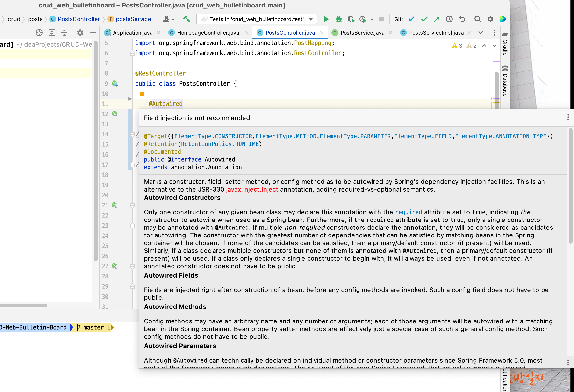Click the Search Everywhere magnifier
The width and height of the screenshot is (574, 392).
(x=477, y=19)
